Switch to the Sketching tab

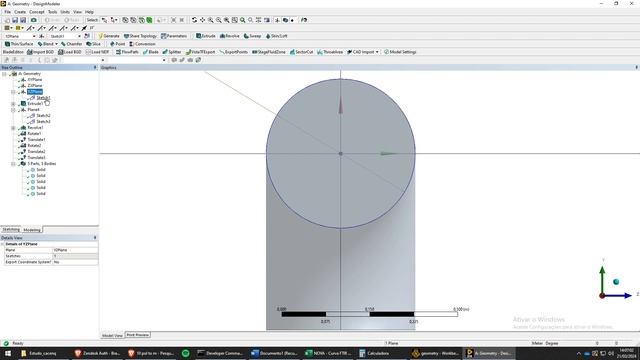11,229
